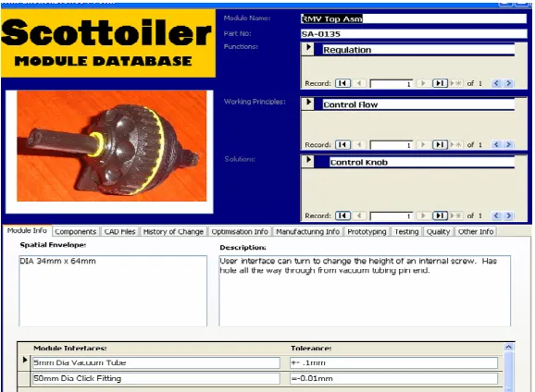Image resolution: width=535 pixels, height=392 pixels.
Task: Open the Prototyping tab
Action: pos(367,232)
